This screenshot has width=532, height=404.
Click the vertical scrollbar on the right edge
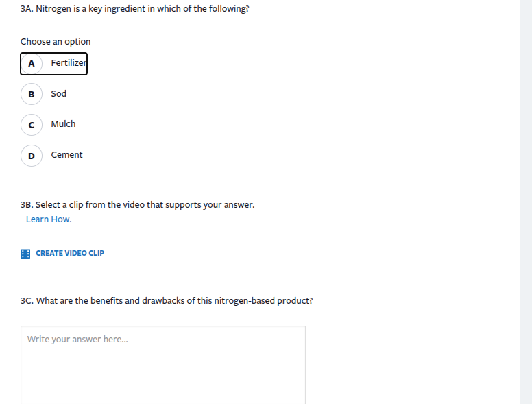pos(525,202)
